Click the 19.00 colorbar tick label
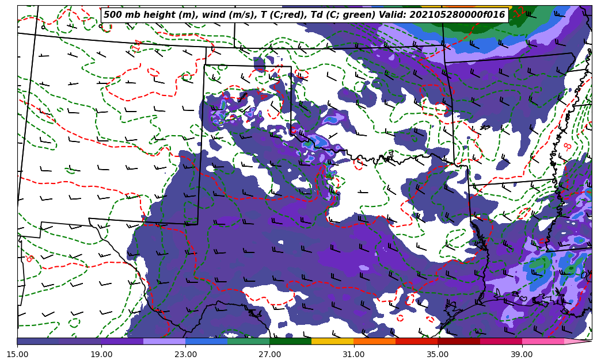The width and height of the screenshot is (597, 364). pos(101,355)
